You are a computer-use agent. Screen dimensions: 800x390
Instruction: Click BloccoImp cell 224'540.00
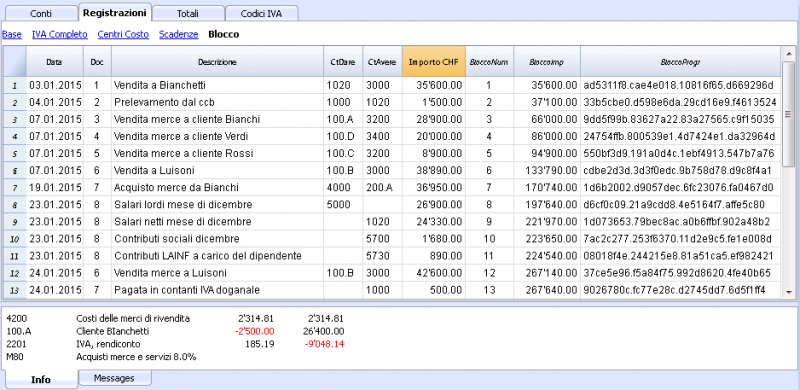pyautogui.click(x=547, y=256)
